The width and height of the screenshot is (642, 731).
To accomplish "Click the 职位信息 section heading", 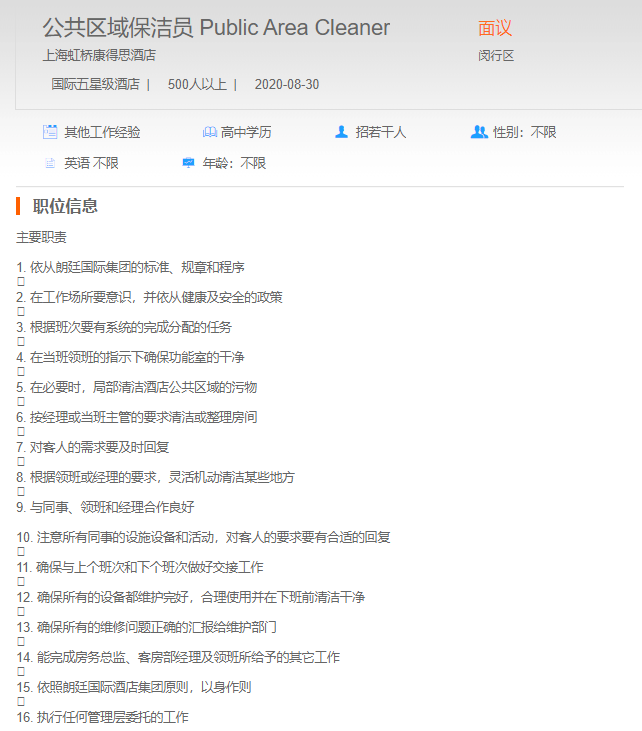I will click(65, 207).
